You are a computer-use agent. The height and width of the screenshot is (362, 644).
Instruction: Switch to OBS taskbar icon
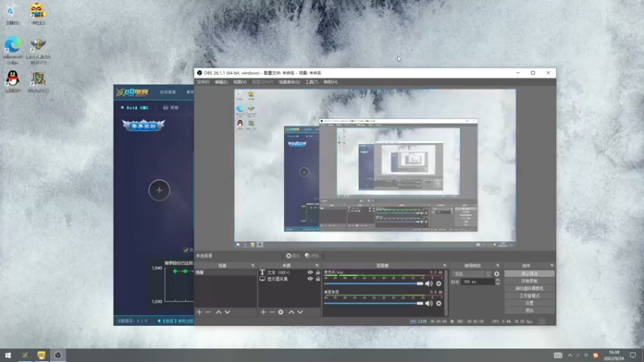[58, 356]
